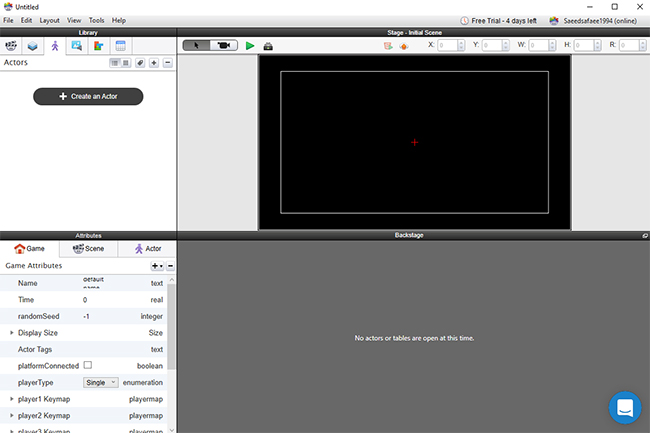Switch to Game attributes tab
The image size is (650, 433).
tap(29, 249)
